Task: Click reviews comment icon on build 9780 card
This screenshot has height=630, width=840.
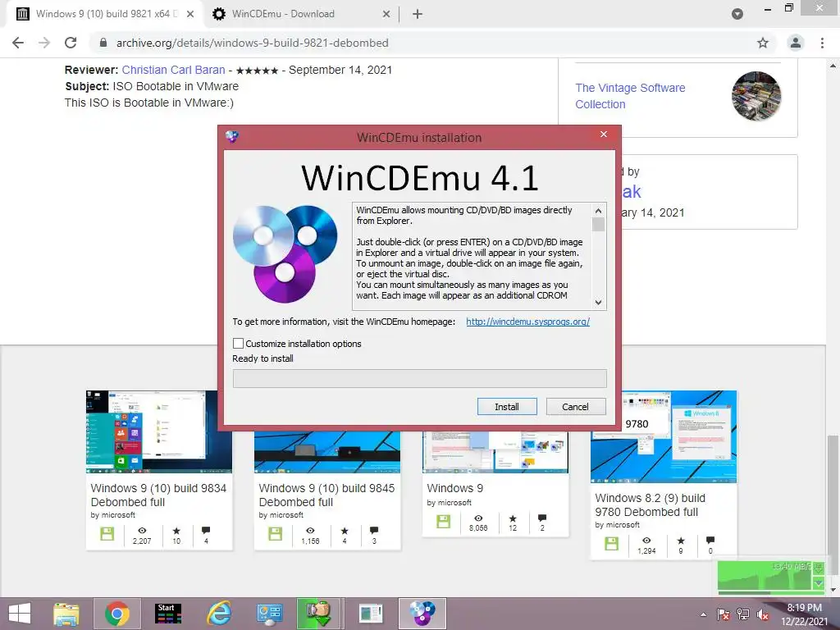Action: click(710, 540)
